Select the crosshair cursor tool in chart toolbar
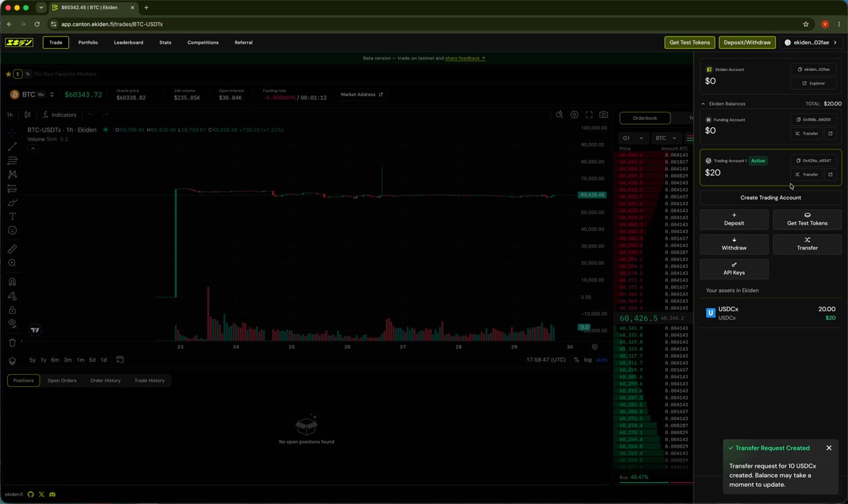The height and width of the screenshot is (504, 848). [12, 133]
